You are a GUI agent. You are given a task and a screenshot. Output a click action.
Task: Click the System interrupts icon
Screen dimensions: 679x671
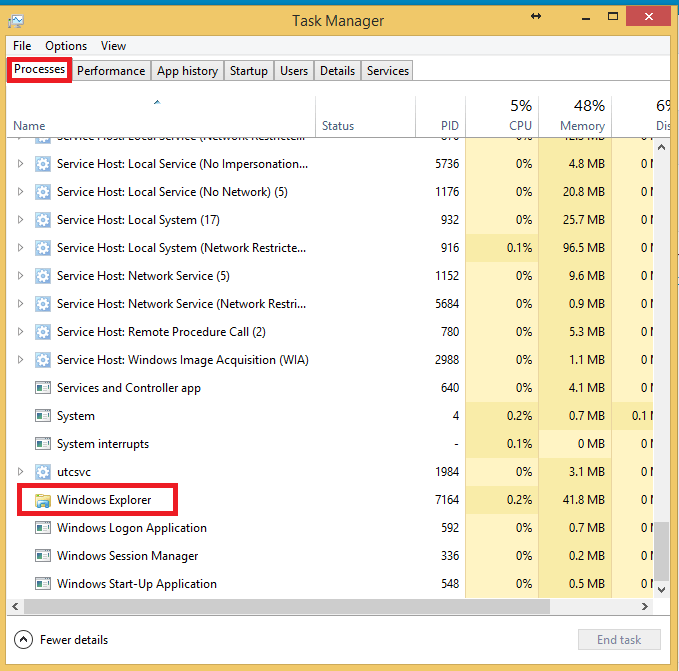[x=42, y=444]
